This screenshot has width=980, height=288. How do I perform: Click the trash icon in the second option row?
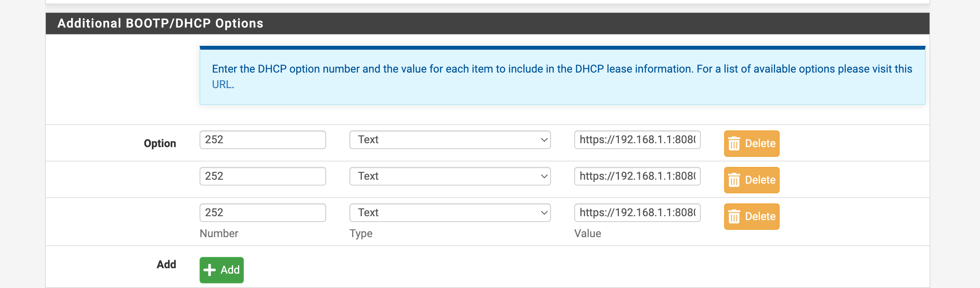734,180
